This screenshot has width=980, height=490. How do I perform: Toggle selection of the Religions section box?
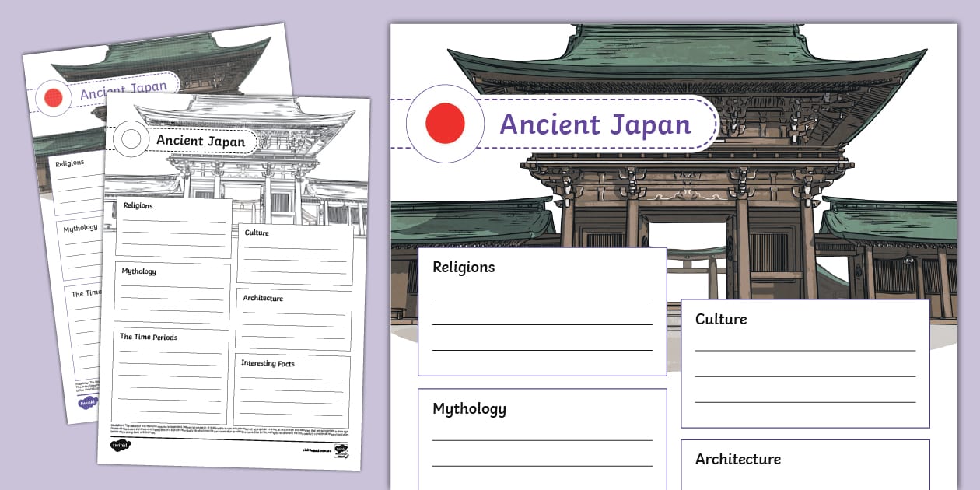pyautogui.click(x=542, y=307)
